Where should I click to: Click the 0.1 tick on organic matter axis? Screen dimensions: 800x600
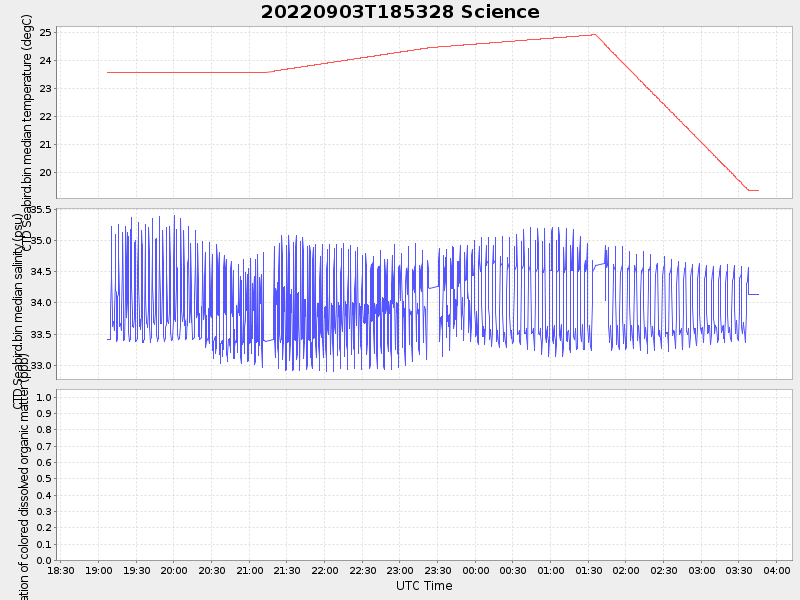click(x=44, y=544)
